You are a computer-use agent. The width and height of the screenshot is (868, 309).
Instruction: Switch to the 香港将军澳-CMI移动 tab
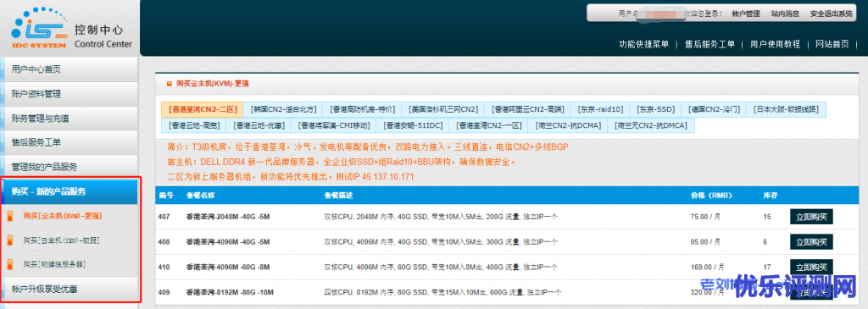[x=334, y=125]
